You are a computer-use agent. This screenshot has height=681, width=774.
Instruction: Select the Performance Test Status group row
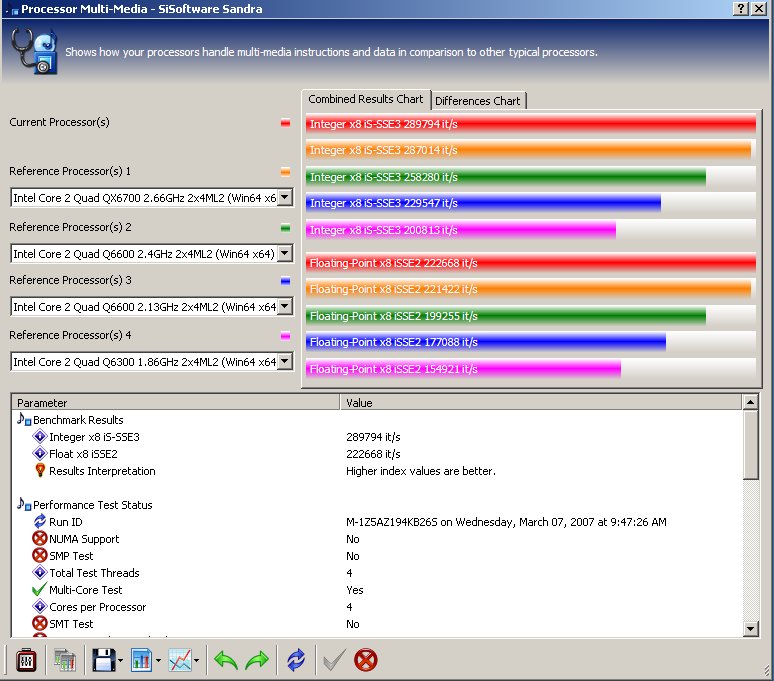click(x=377, y=505)
